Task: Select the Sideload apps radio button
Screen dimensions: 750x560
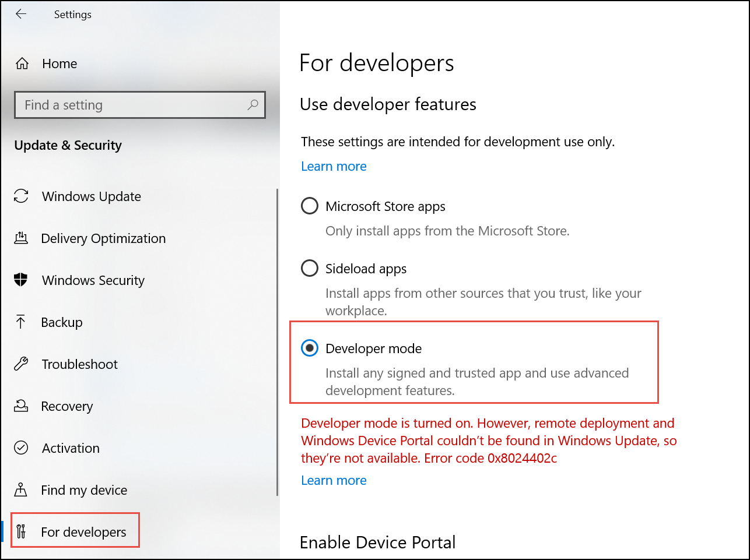Action: point(309,269)
